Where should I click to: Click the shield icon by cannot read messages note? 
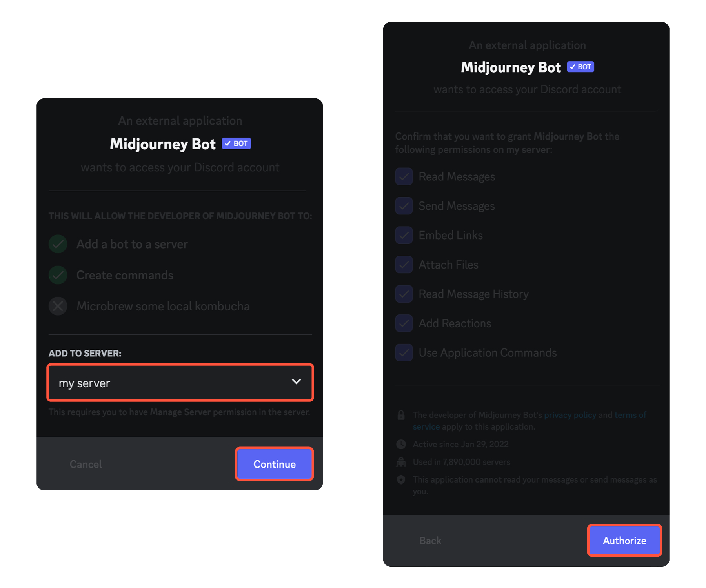coord(401,479)
